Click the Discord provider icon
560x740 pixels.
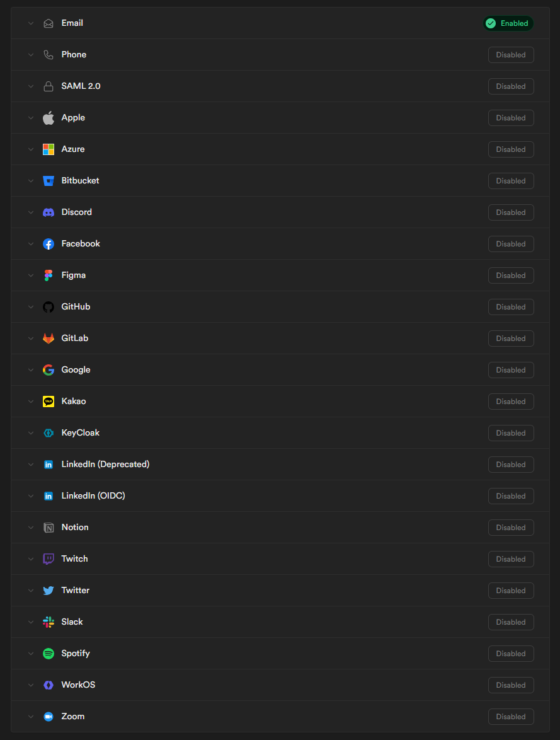click(49, 212)
